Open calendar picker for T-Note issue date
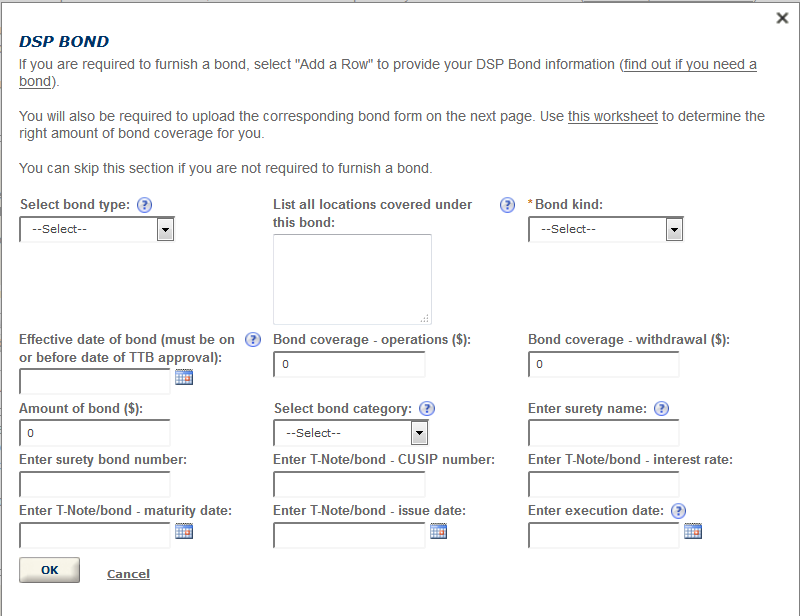This screenshot has height=616, width=800. point(438,531)
